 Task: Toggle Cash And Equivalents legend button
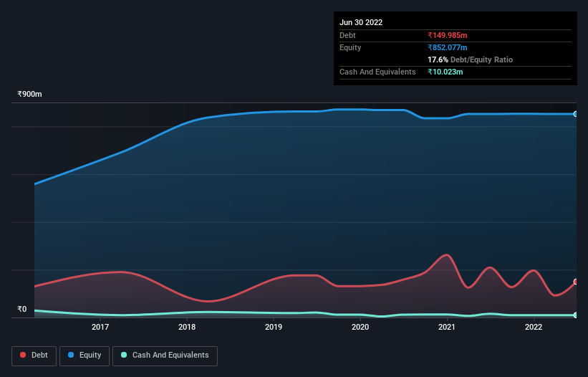[165, 355]
